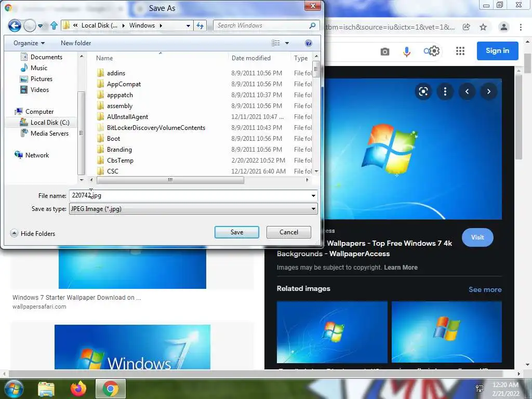Go up one folder level using the up arrow
This screenshot has height=399, width=532.
(x=54, y=25)
